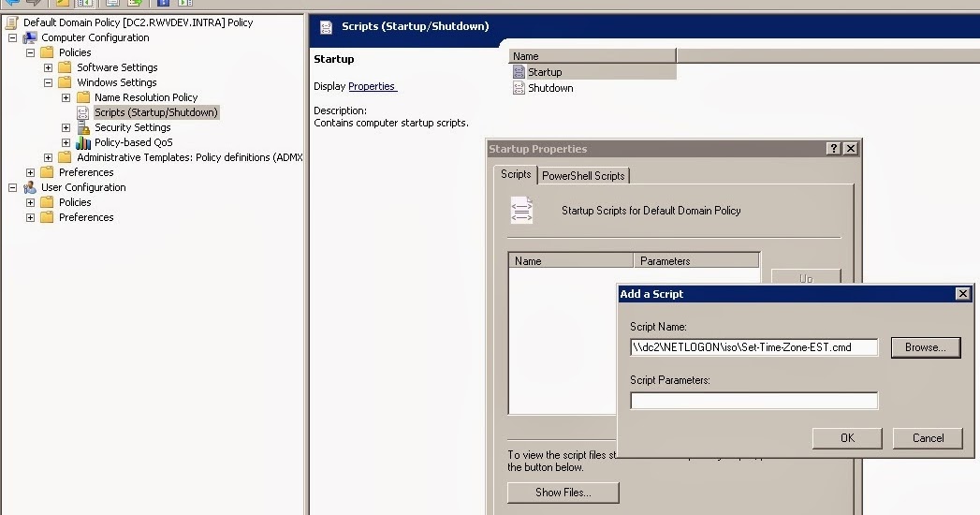Select Policies label under Computer Configuration
This screenshot has width=980, height=515.
click(75, 52)
